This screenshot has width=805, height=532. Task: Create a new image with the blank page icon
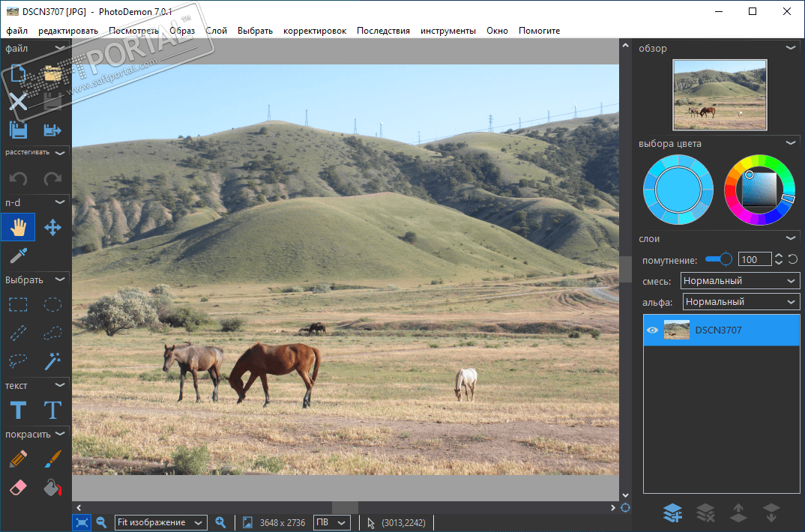(x=18, y=74)
